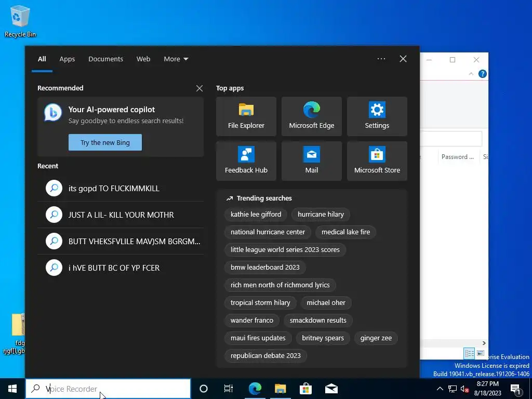The image size is (532, 399).
Task: Focus the taskbar search input box
Action: pos(108,389)
